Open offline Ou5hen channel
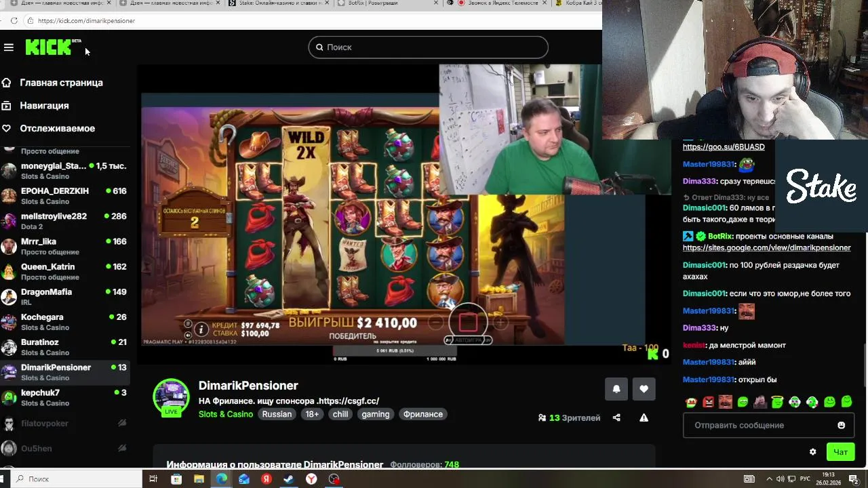868x488 pixels. click(x=64, y=448)
